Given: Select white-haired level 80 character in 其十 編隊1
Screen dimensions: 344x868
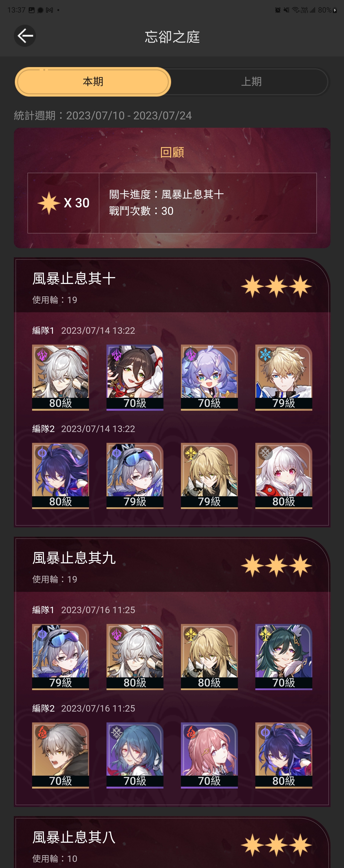Looking at the screenshot, I should click(x=61, y=377).
